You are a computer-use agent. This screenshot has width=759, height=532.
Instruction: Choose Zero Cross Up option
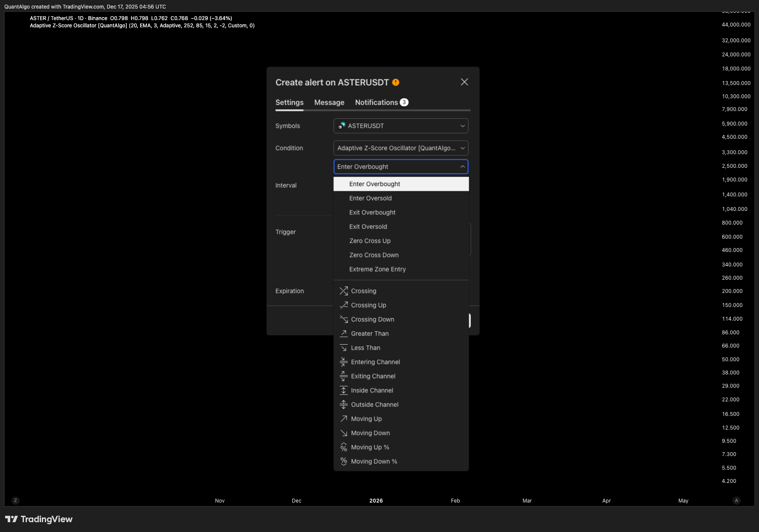click(x=401, y=241)
